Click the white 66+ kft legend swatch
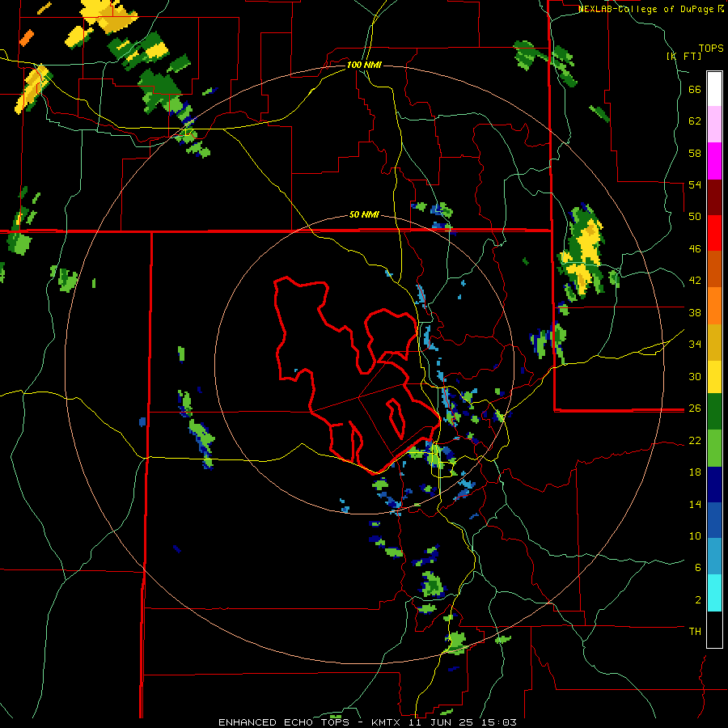The width and height of the screenshot is (728, 728). 714,89
